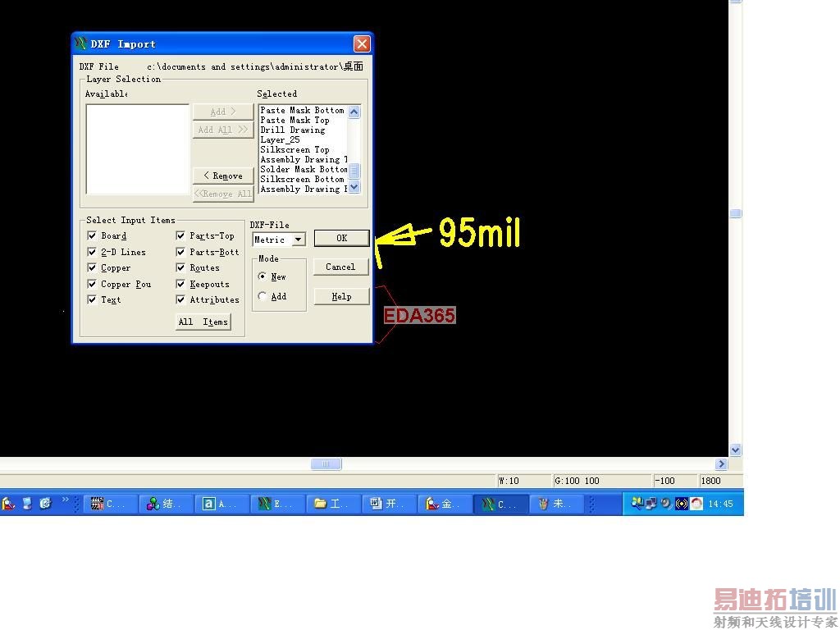840x630 pixels.
Task: Toggle the Parts-Top checkbox
Action: click(180, 235)
